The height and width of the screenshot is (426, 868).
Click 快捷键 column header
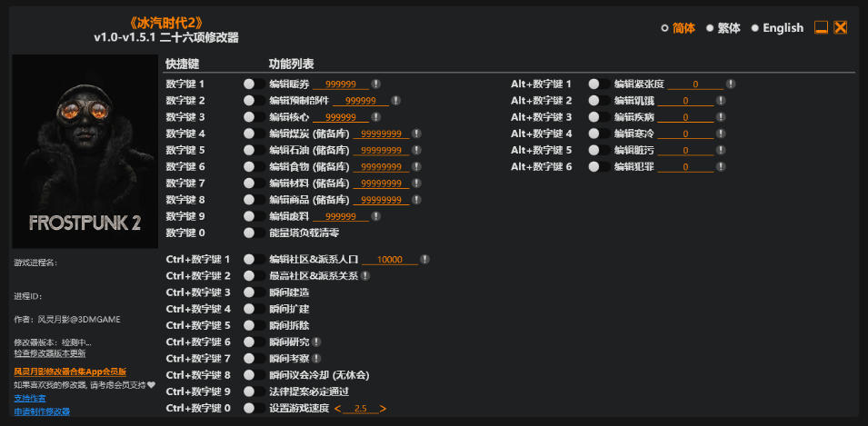(x=182, y=64)
